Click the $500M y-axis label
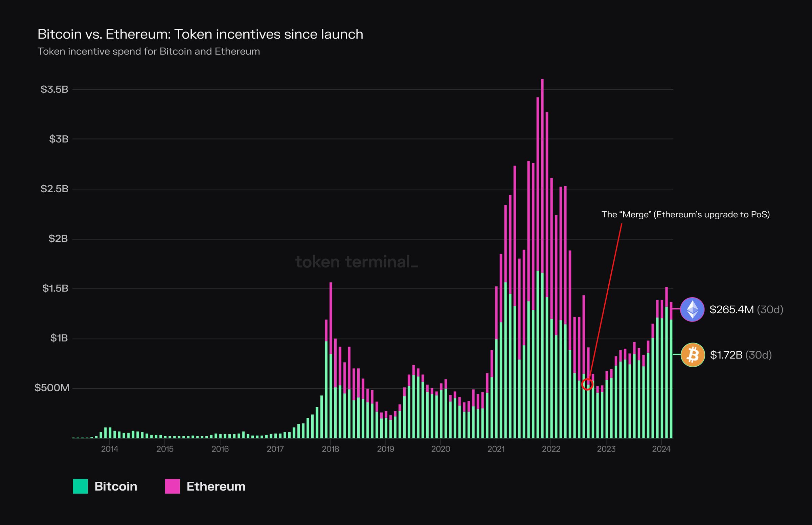Viewport: 812px width, 525px height. pyautogui.click(x=52, y=388)
